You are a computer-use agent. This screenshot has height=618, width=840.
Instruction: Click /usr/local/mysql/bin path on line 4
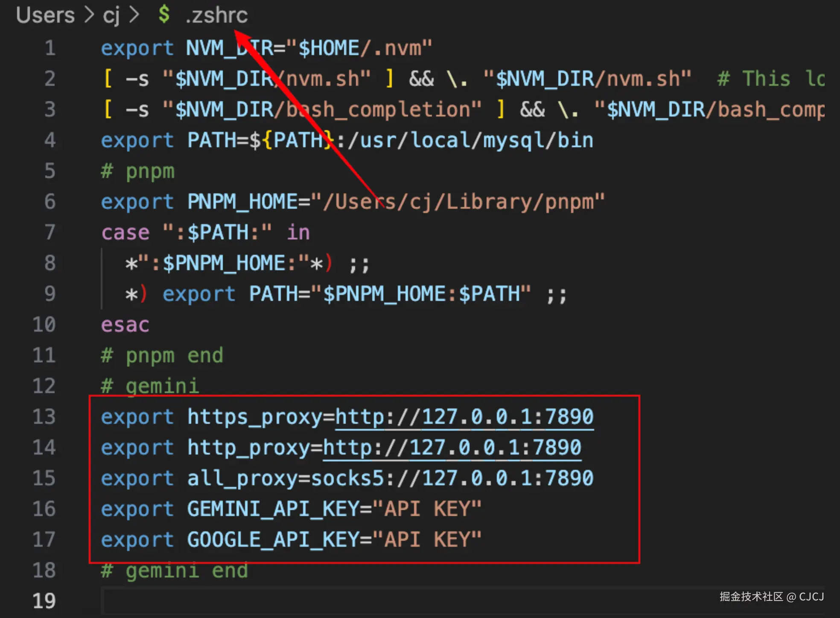[470, 140]
